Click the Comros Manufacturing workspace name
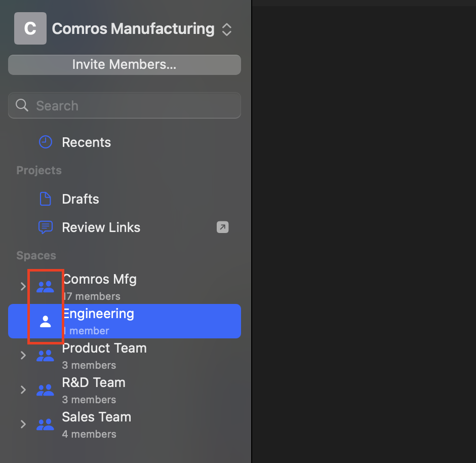Screen dimensions: 476x463 [x=133, y=29]
